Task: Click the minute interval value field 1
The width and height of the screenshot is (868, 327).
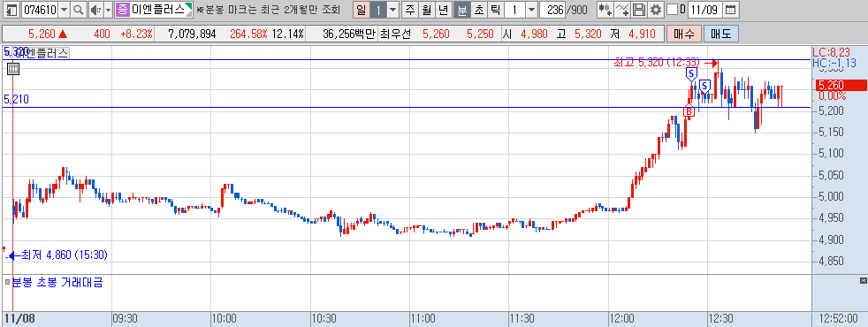Action: [x=514, y=10]
